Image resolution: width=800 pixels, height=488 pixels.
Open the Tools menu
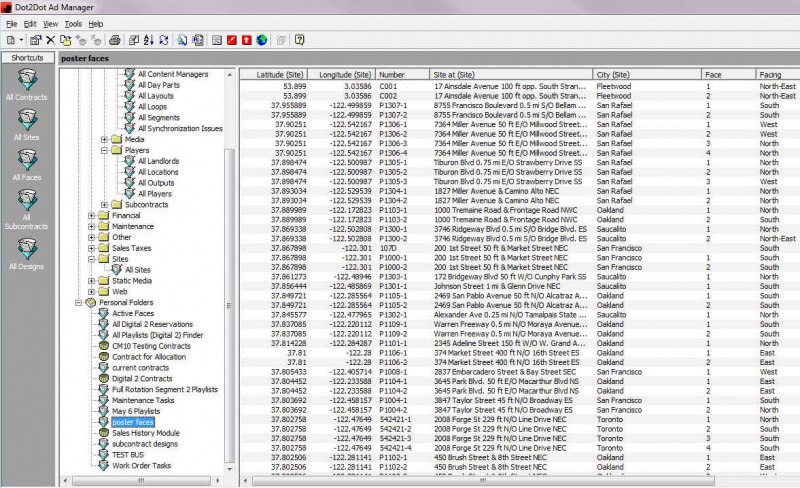(x=73, y=23)
